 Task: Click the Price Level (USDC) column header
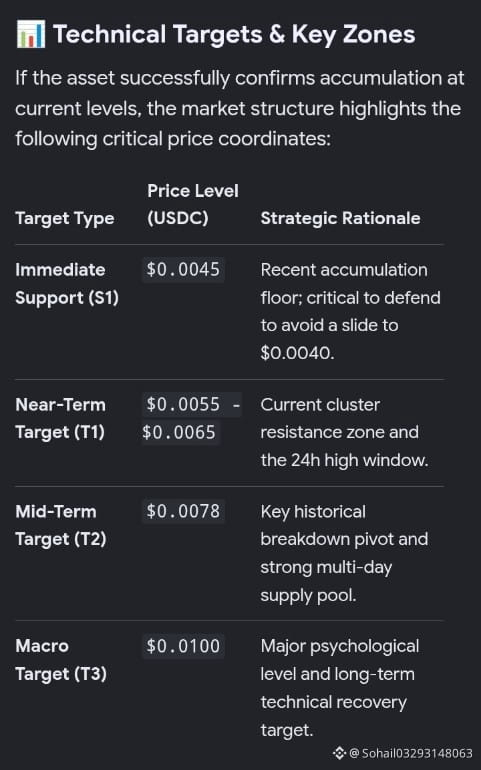193,204
